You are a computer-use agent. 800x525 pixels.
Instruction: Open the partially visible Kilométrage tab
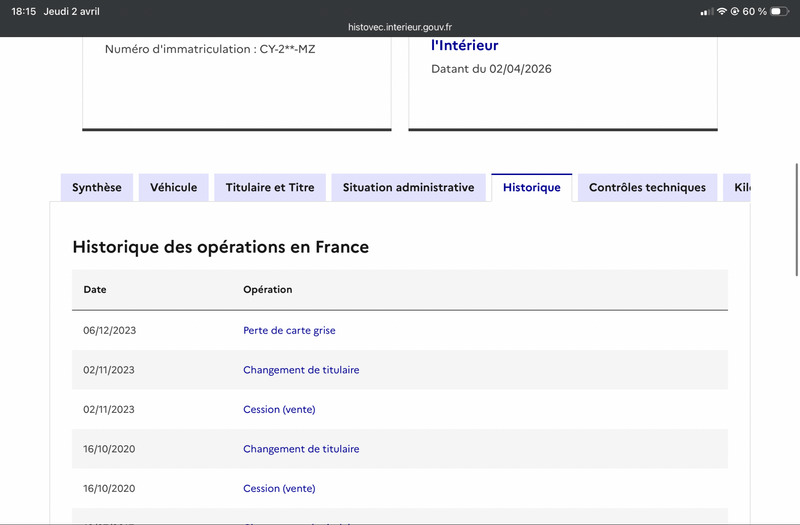tap(740, 188)
